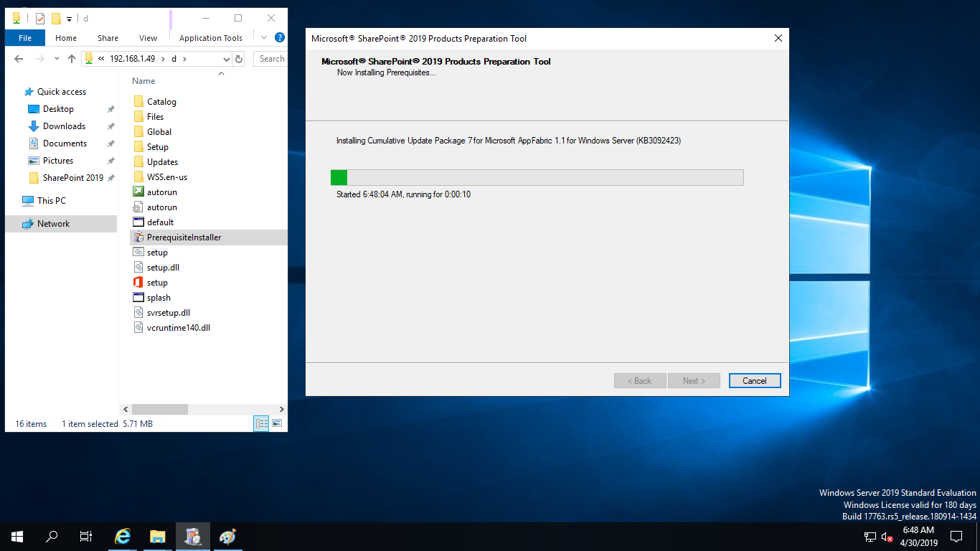This screenshot has height=551, width=980.
Task: Switch to the Share ribbon tab
Action: (x=108, y=38)
